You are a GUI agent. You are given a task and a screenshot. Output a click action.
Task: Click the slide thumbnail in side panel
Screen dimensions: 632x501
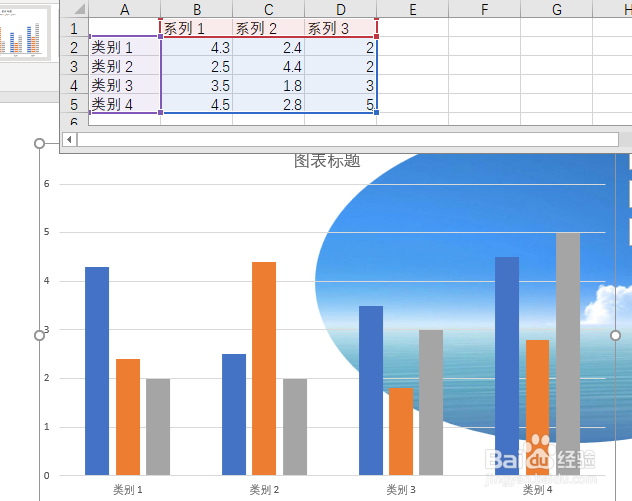(x=23, y=33)
